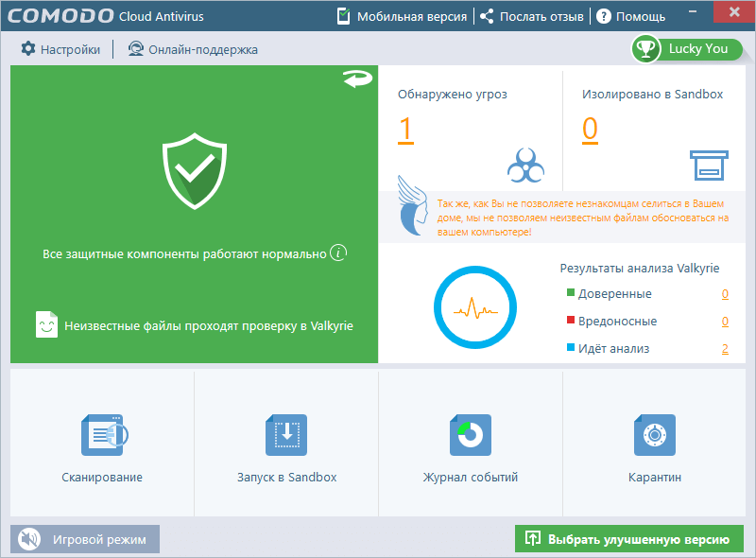Click the Настройки label
Screen dimensions: 756x558
[70, 50]
